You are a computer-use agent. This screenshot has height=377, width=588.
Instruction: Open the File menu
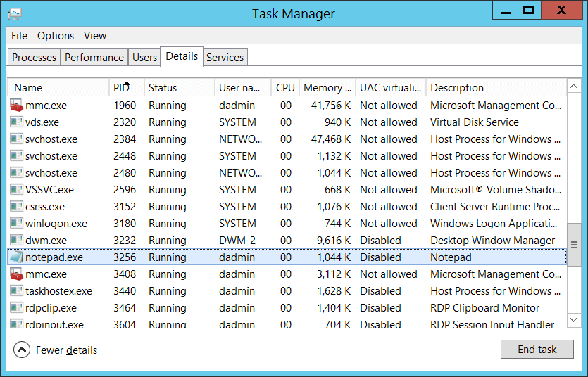coord(19,36)
